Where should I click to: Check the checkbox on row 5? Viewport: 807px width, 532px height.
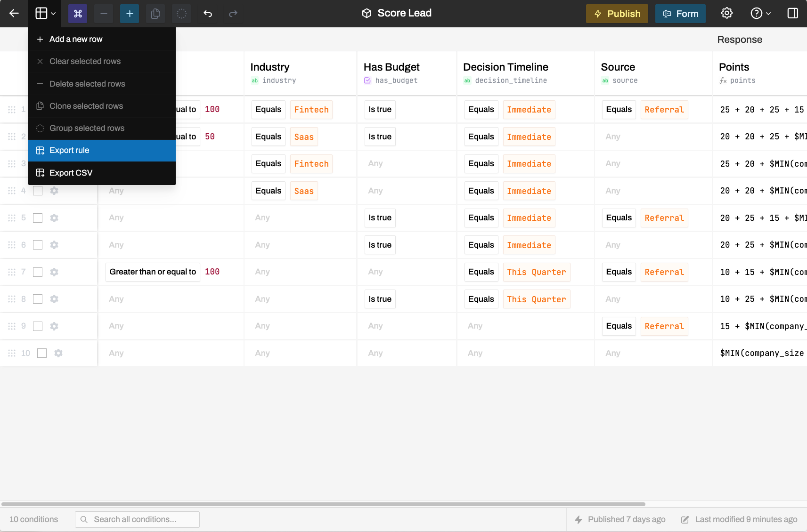point(37,218)
